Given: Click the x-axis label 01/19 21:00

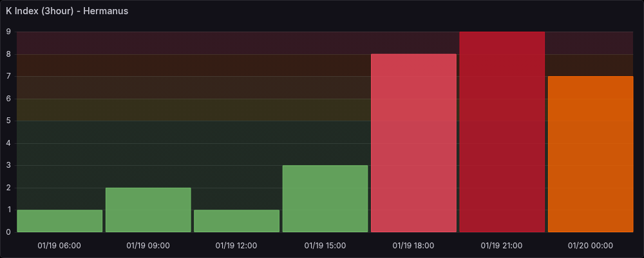Looking at the screenshot, I should [x=502, y=246].
